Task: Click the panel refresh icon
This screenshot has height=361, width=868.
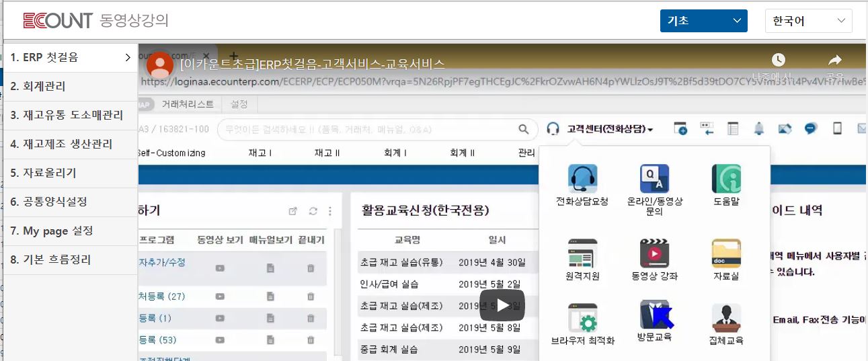Action: pos(313,211)
